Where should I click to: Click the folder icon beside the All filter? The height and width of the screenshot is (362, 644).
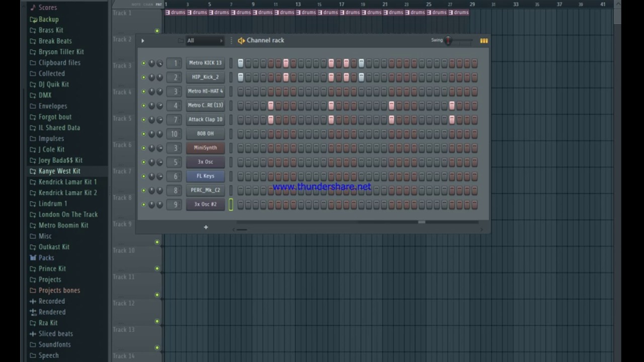tap(181, 41)
